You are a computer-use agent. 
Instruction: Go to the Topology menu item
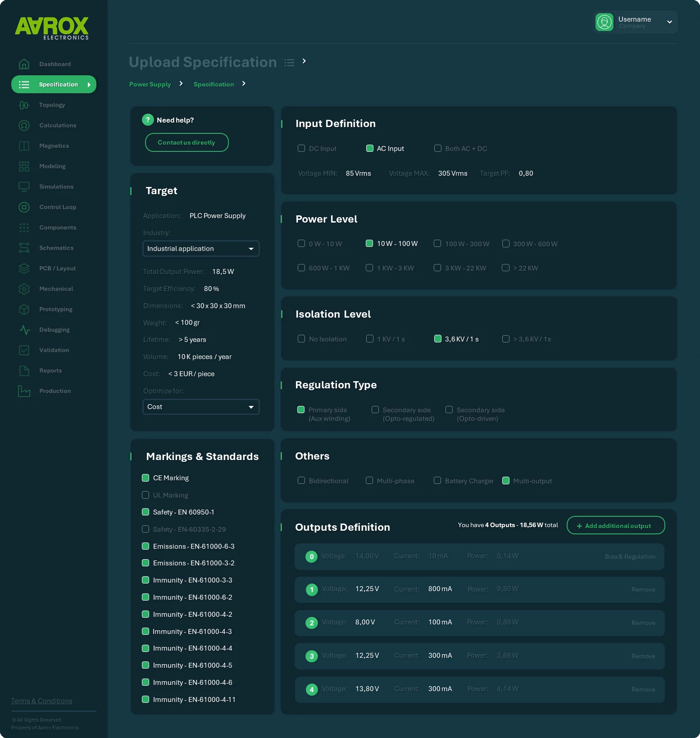point(52,105)
